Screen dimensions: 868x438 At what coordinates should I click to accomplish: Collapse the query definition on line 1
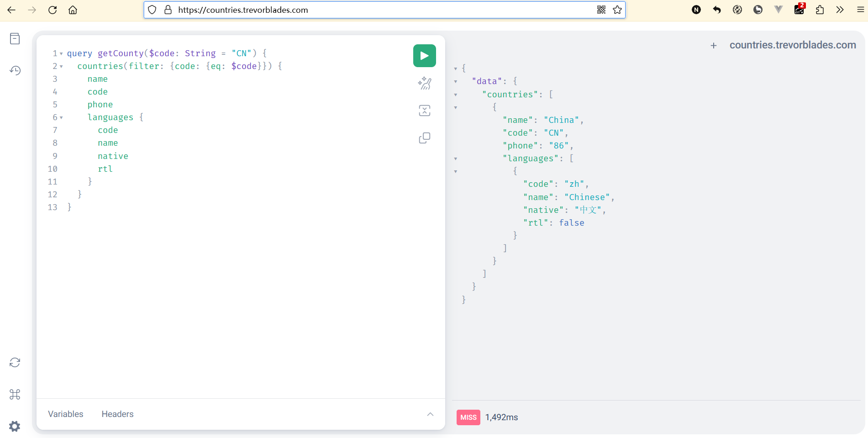point(61,54)
